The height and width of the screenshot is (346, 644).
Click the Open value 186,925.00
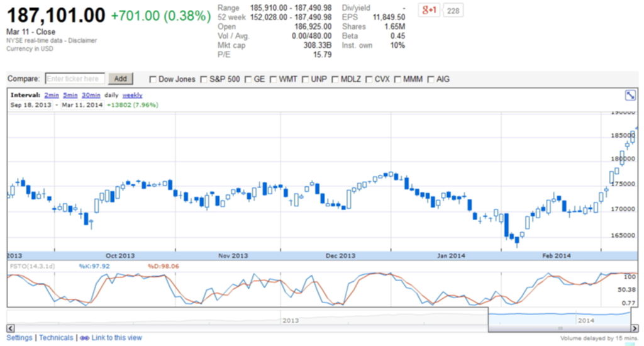313,26
